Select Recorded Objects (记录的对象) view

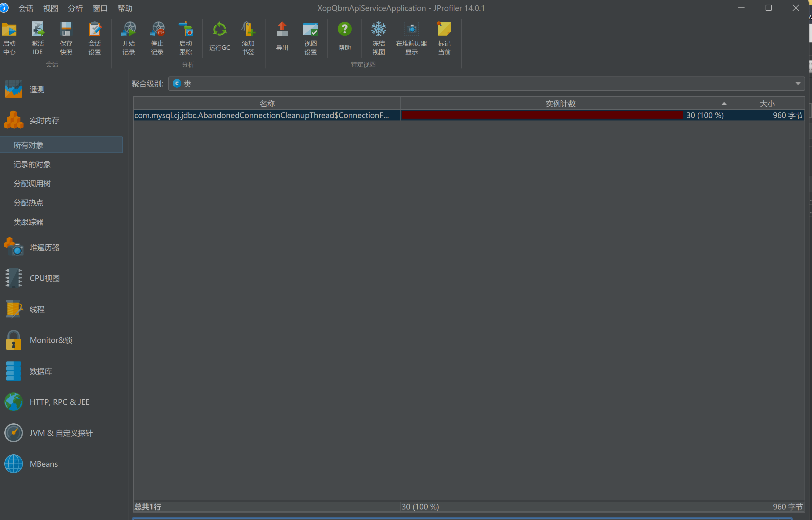point(32,164)
